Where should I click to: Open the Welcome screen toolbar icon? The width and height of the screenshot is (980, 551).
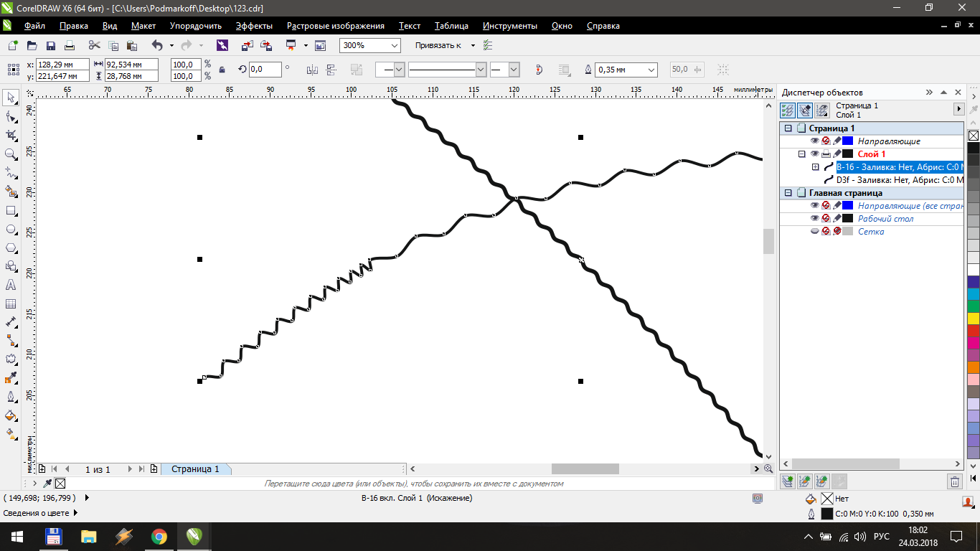tap(320, 45)
